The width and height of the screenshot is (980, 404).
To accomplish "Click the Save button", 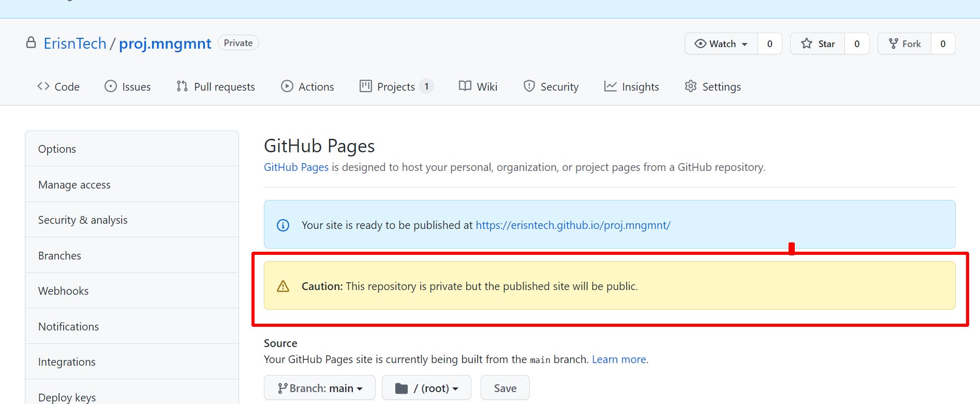I will [505, 388].
